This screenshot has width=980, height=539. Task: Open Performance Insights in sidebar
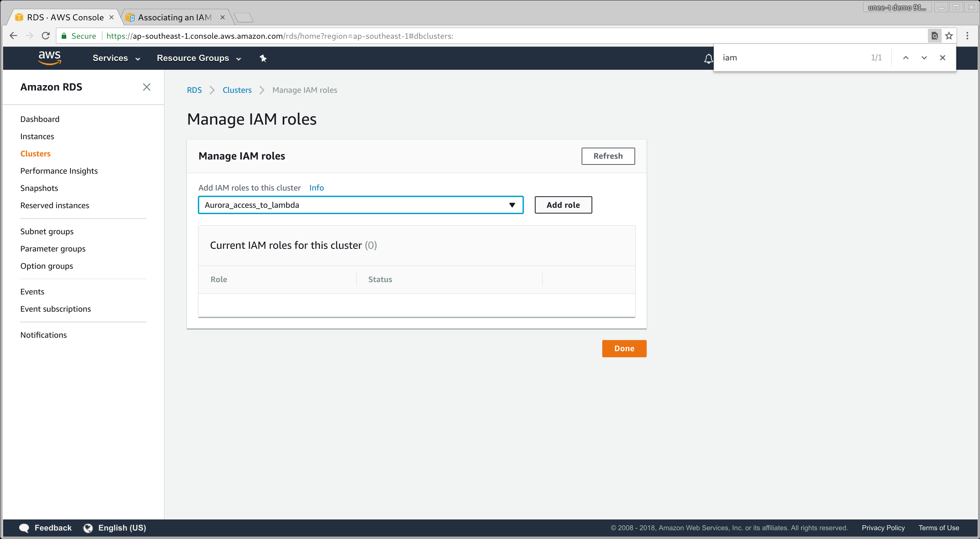click(x=59, y=171)
